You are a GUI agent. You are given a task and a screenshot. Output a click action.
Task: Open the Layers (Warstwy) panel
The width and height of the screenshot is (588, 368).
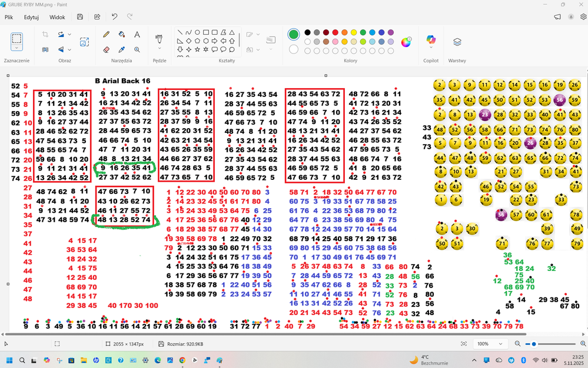[457, 42]
